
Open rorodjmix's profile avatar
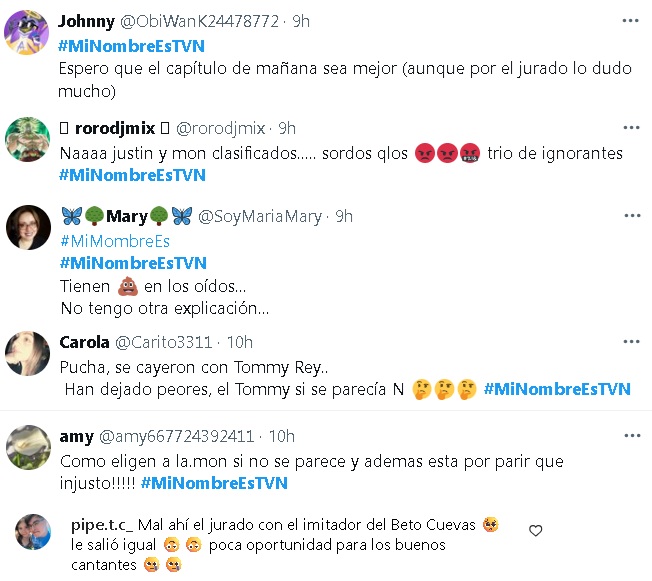27,139
